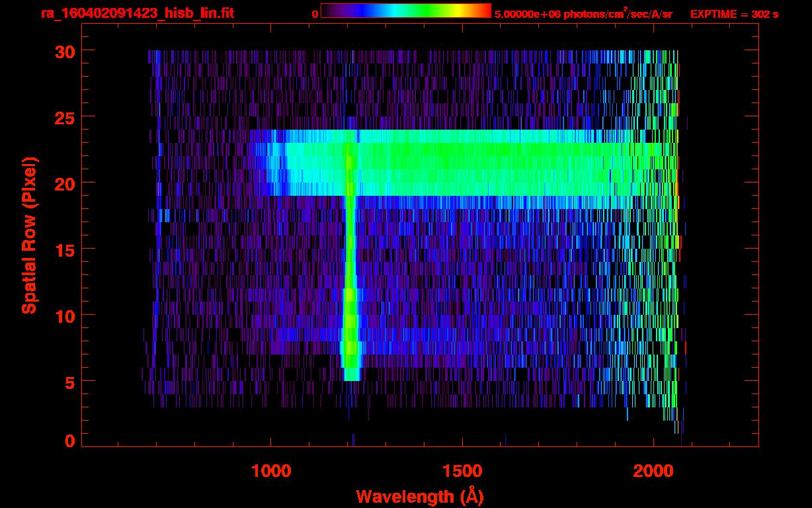Click the filename ra_160402091423_hisb_lin.fit
Image resolution: width=812 pixels, height=508 pixels.
point(137,13)
